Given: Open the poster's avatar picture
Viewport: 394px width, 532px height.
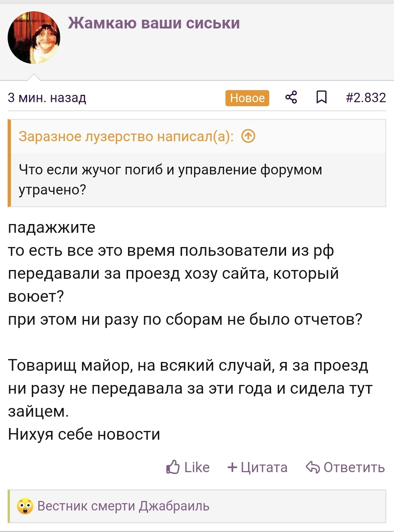Looking at the screenshot, I should point(34,38).
